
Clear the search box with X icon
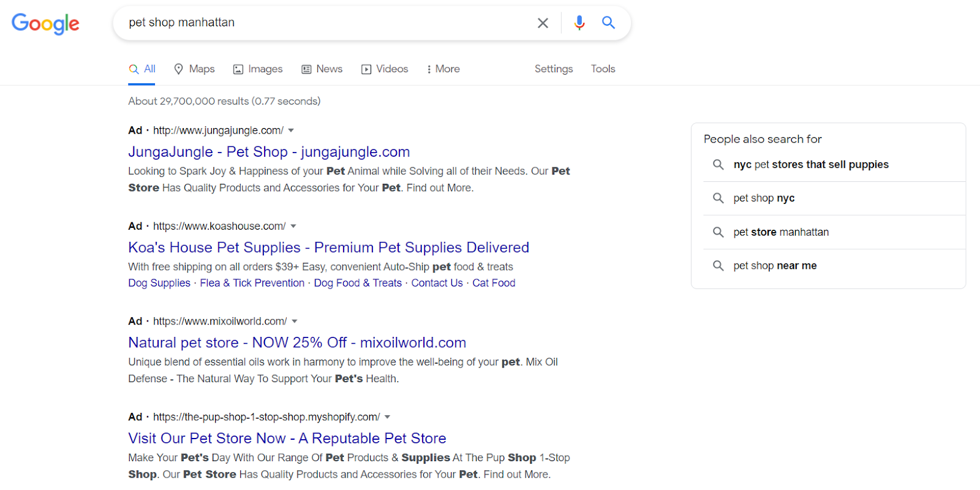click(543, 23)
